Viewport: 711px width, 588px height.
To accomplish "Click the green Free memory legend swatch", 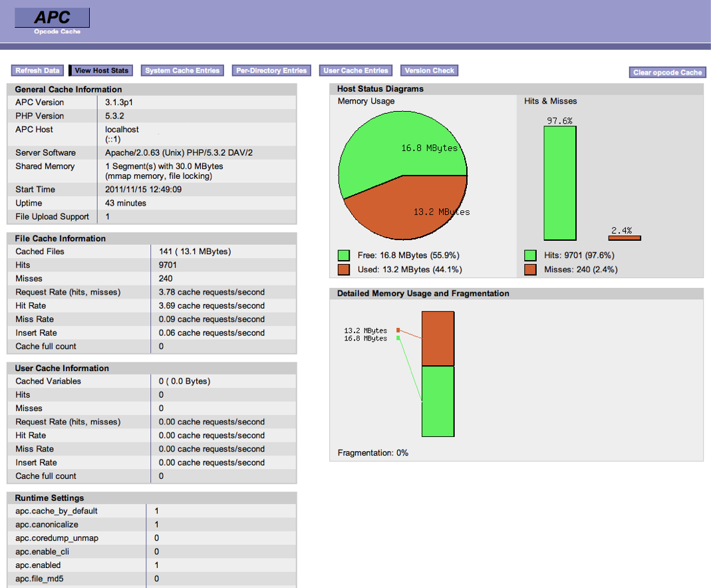I will coord(344,255).
